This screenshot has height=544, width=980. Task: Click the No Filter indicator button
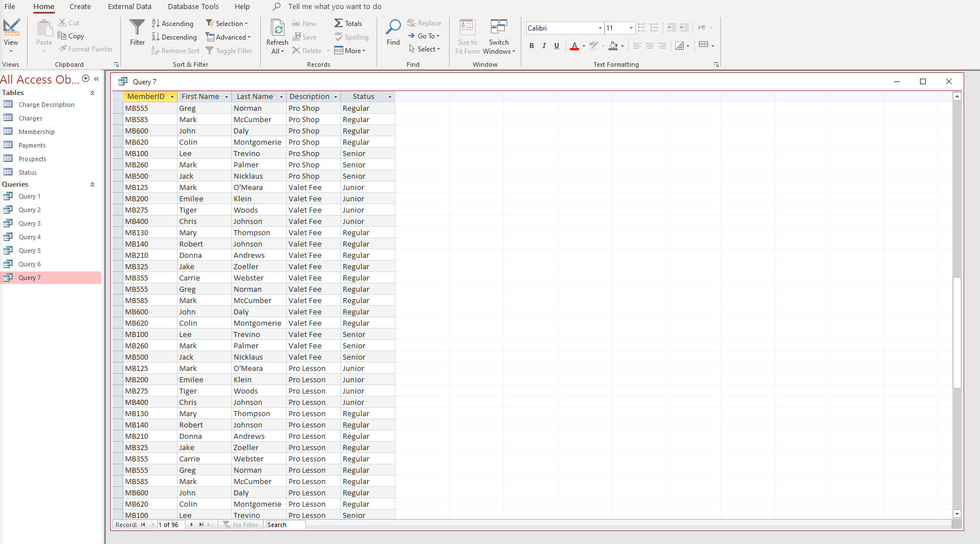241,525
